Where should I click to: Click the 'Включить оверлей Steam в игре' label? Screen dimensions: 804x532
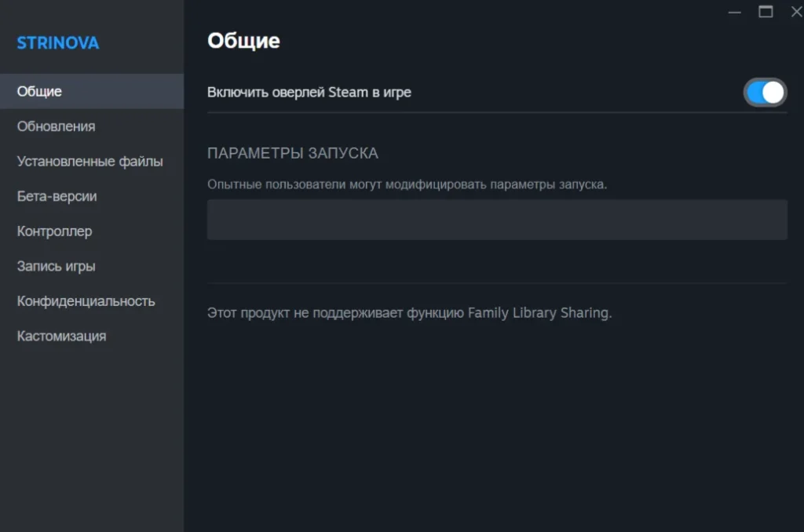(x=309, y=93)
